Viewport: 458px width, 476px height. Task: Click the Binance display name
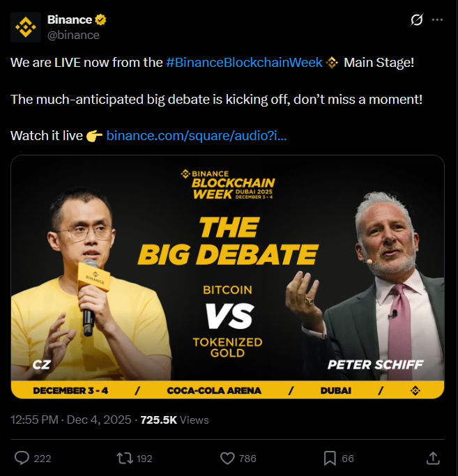70,20
